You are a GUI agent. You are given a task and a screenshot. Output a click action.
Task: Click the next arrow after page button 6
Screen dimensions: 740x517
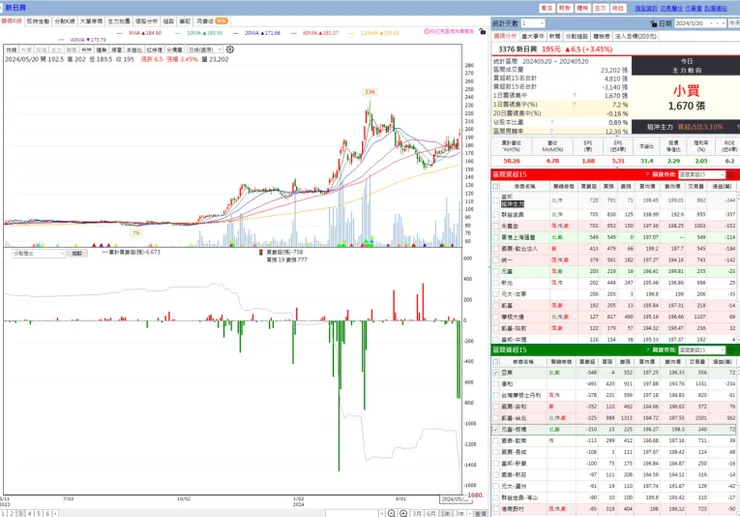56,513
